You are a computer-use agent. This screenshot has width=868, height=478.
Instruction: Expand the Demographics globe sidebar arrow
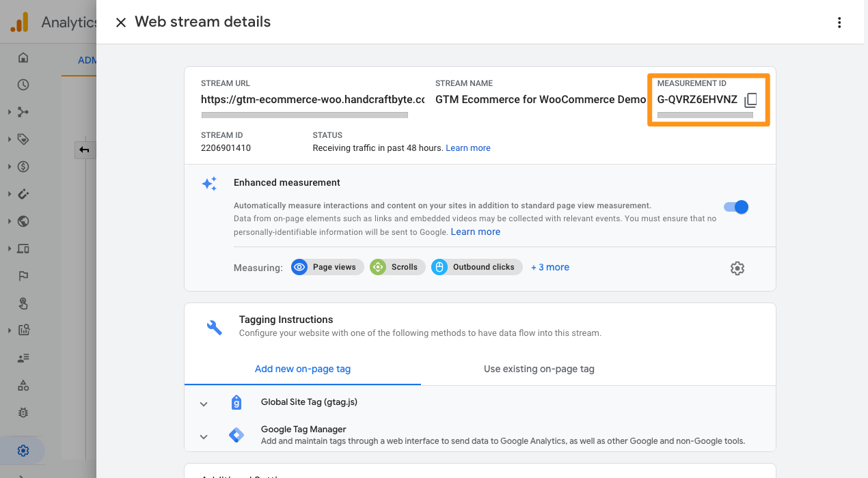click(9, 221)
